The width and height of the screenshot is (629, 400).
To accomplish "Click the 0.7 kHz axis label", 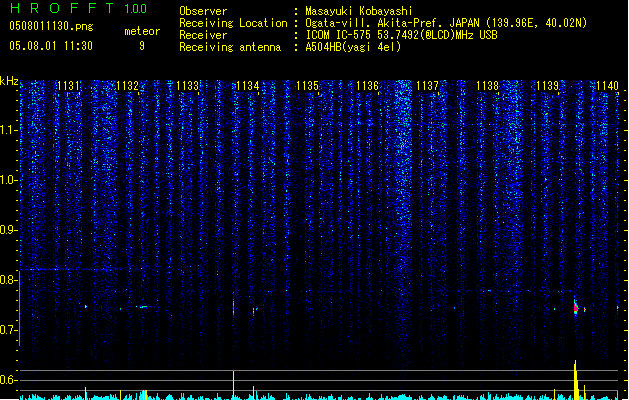I will 8,330.
